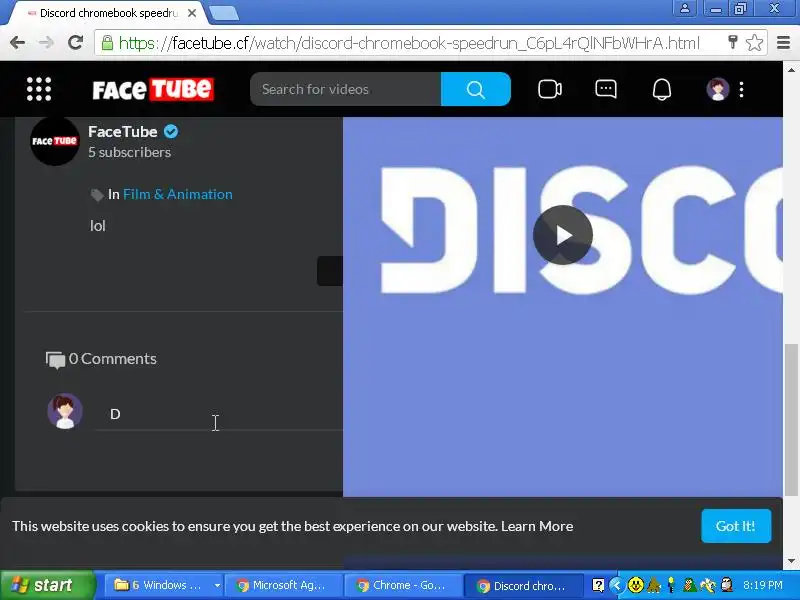Switch to Microsoft Ag... taskbar window
The height and width of the screenshot is (600, 800).
283,585
